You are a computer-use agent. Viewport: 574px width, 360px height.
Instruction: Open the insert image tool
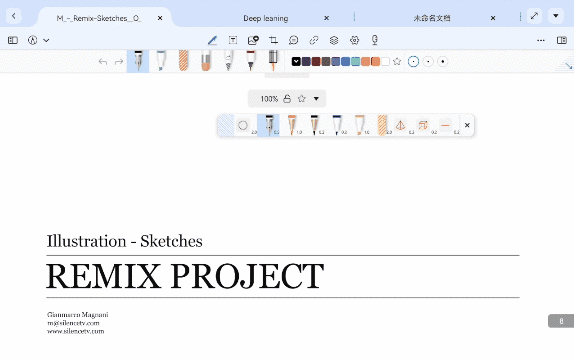(x=253, y=40)
